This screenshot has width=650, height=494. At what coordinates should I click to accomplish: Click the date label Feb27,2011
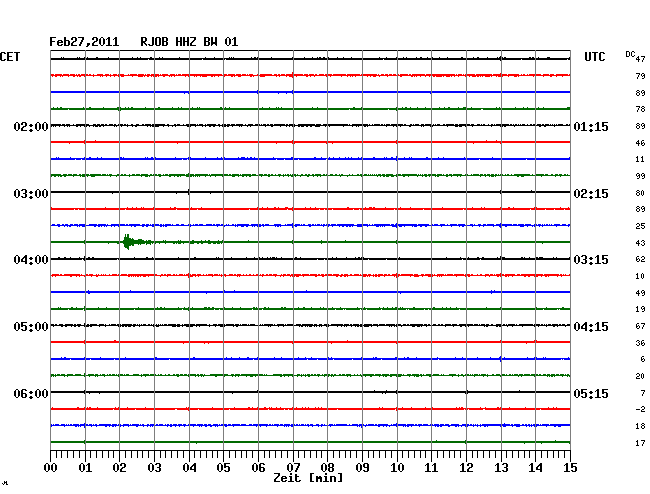click(x=84, y=42)
